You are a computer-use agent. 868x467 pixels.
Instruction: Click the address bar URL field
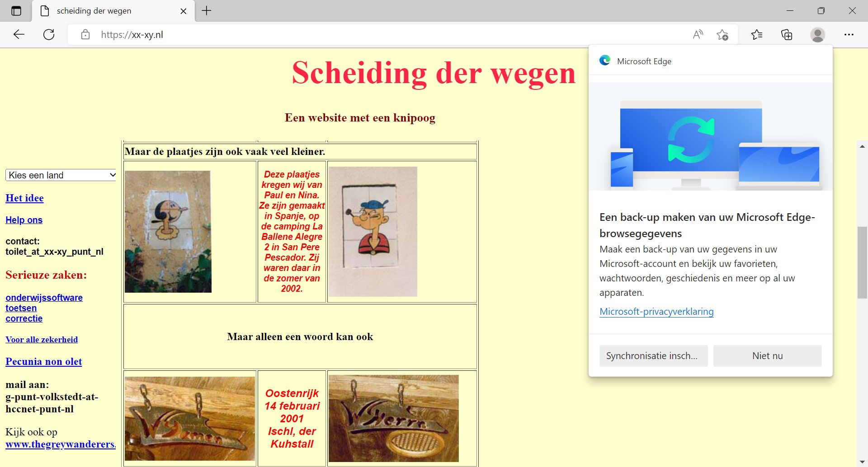[x=380, y=35]
